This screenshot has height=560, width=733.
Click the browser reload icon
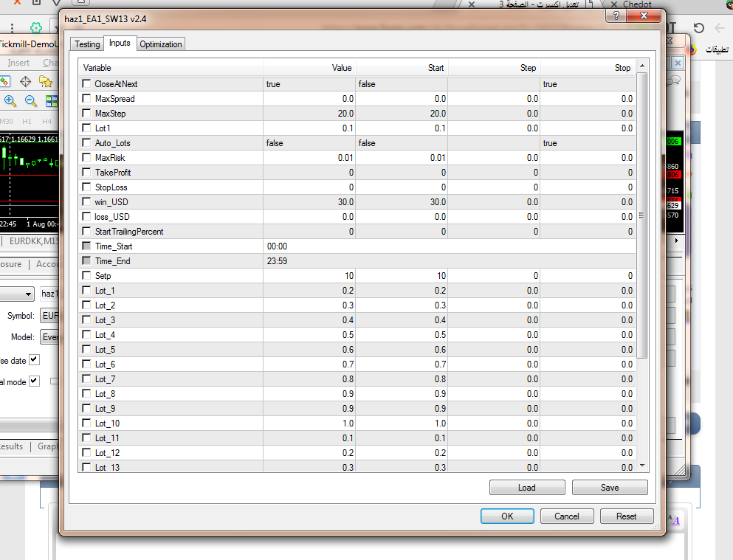point(698,28)
